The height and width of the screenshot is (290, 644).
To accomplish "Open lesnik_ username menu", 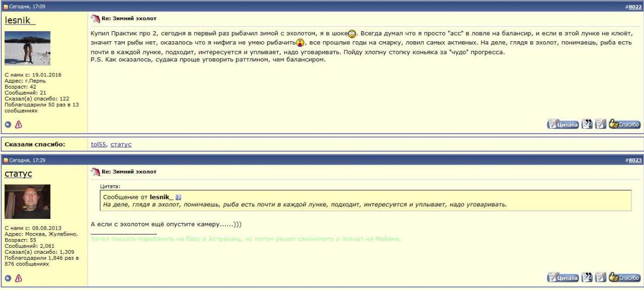I will (20, 21).
